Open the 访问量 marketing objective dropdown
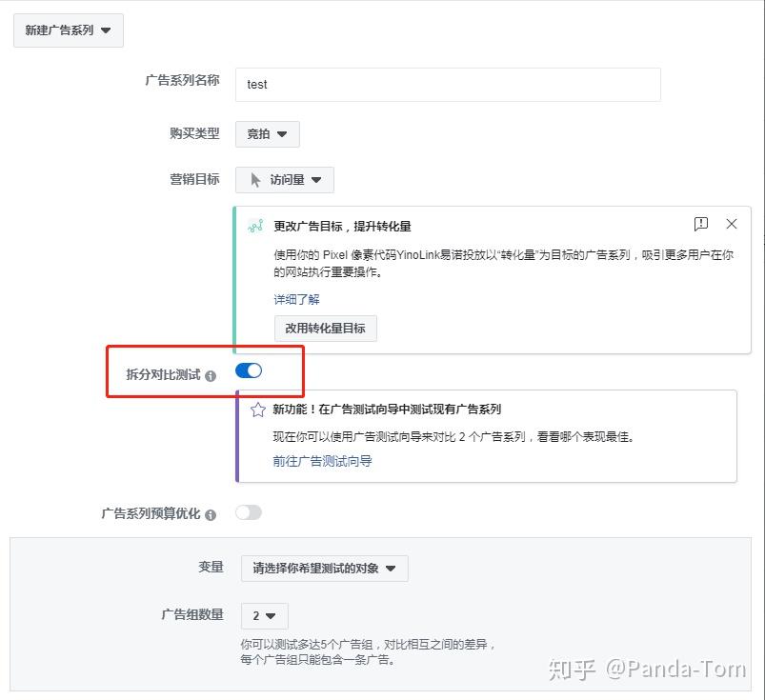 coord(285,180)
